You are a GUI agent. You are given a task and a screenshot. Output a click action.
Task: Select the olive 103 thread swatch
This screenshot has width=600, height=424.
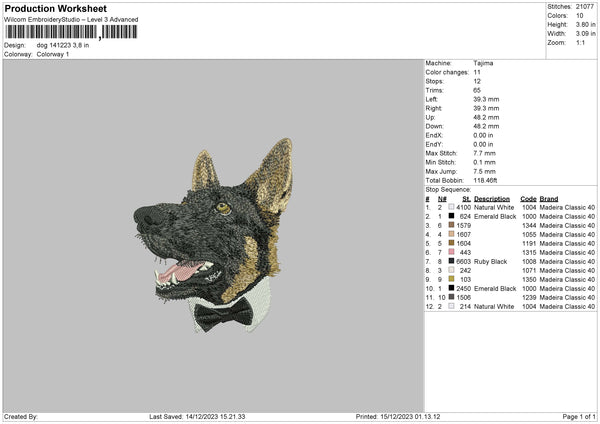452,279
